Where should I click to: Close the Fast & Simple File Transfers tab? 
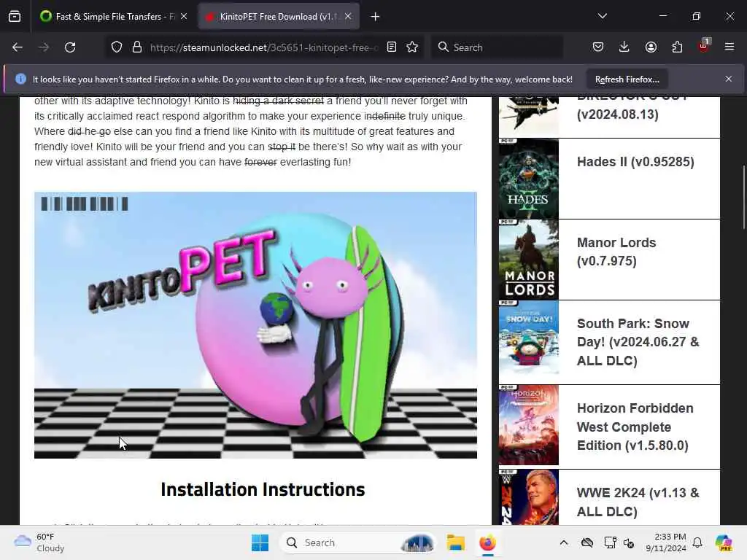click(184, 17)
